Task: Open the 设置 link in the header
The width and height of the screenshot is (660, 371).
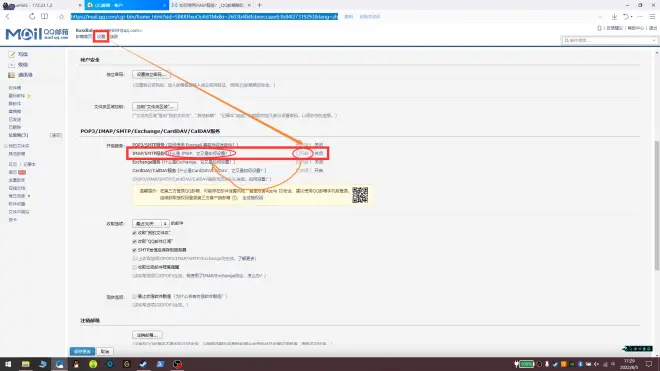Action: point(101,37)
